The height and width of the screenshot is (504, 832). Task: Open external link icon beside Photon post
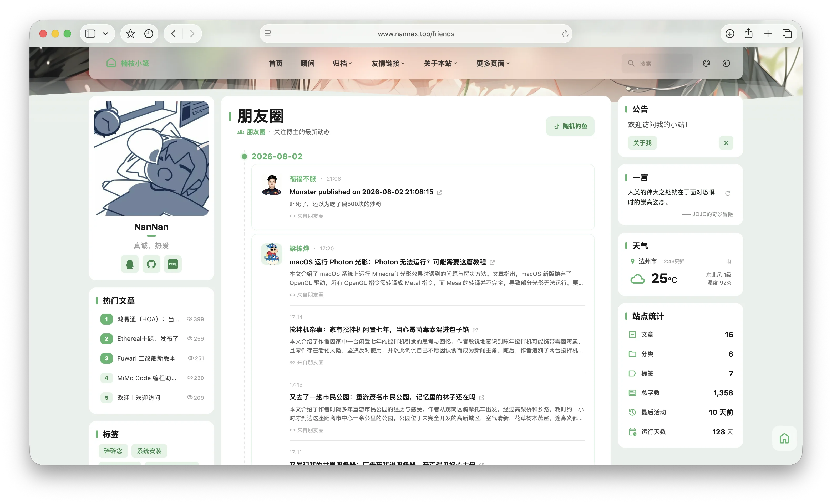tap(492, 263)
